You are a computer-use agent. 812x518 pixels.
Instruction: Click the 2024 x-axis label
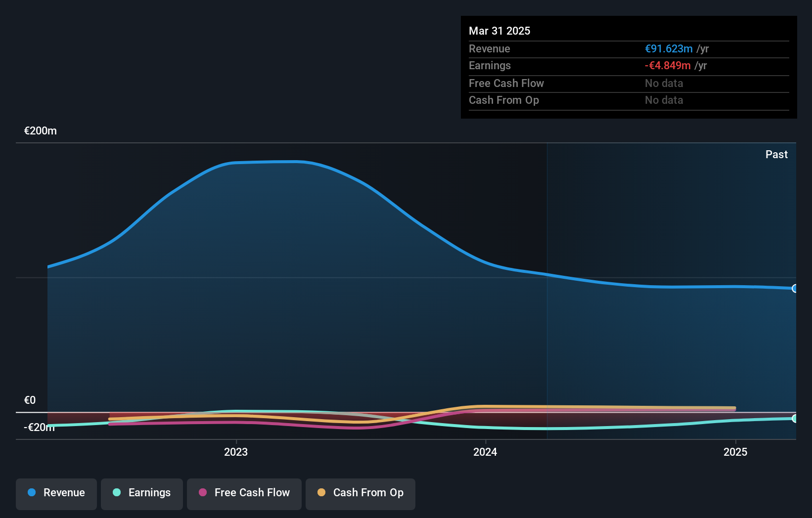[x=485, y=452]
